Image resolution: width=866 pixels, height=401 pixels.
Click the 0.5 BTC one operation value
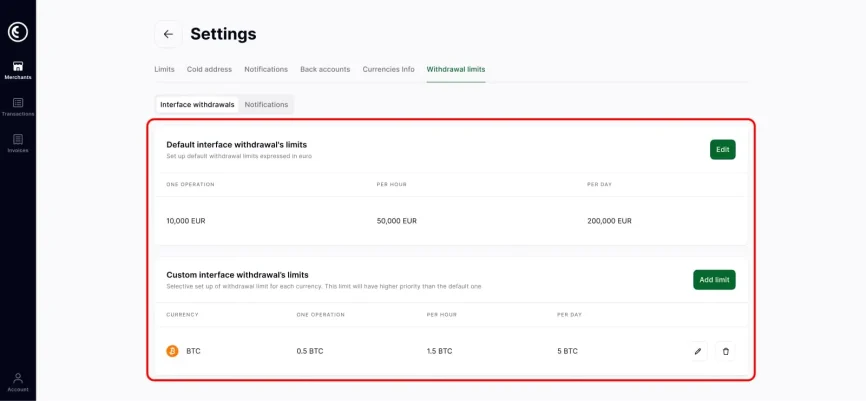pyautogui.click(x=310, y=351)
